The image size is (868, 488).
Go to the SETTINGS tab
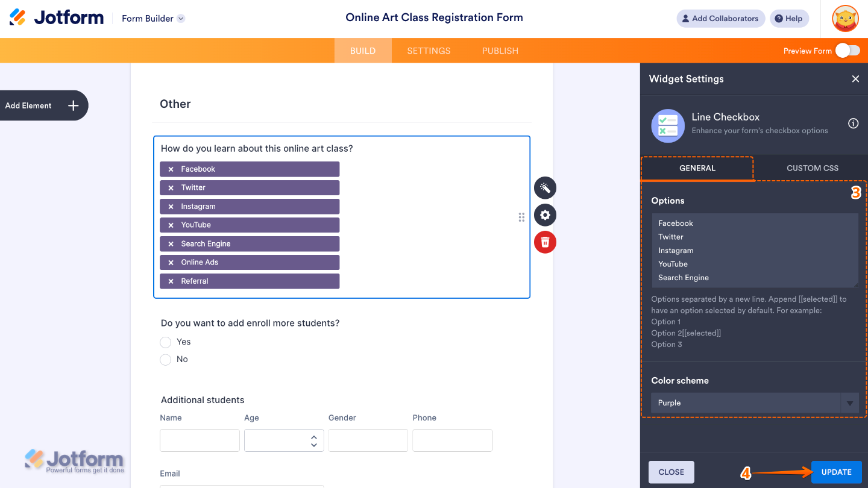429,51
